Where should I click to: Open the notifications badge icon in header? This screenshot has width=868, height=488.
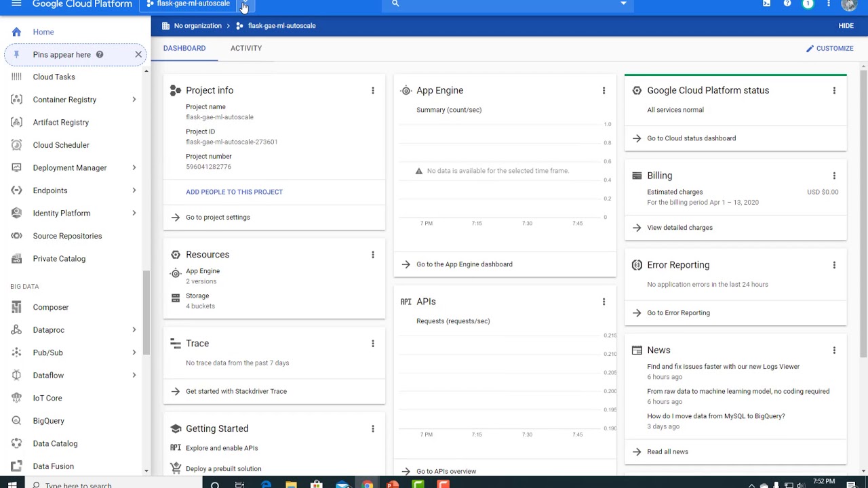pyautogui.click(x=808, y=4)
